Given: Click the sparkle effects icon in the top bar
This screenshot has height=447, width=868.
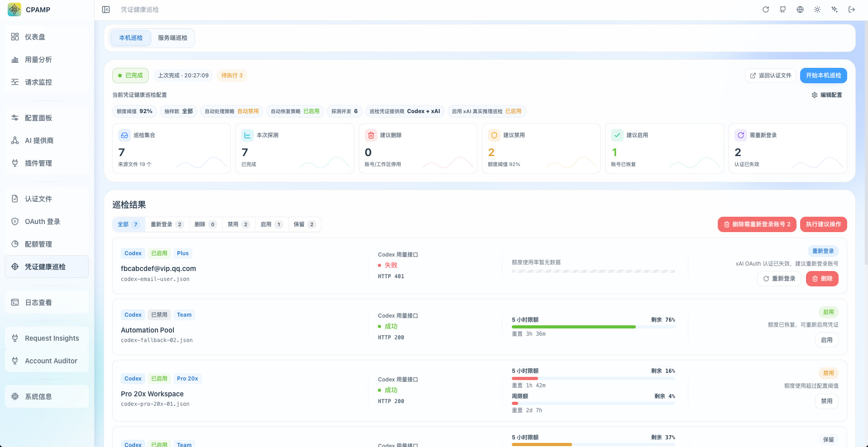Looking at the screenshot, I should [x=835, y=10].
